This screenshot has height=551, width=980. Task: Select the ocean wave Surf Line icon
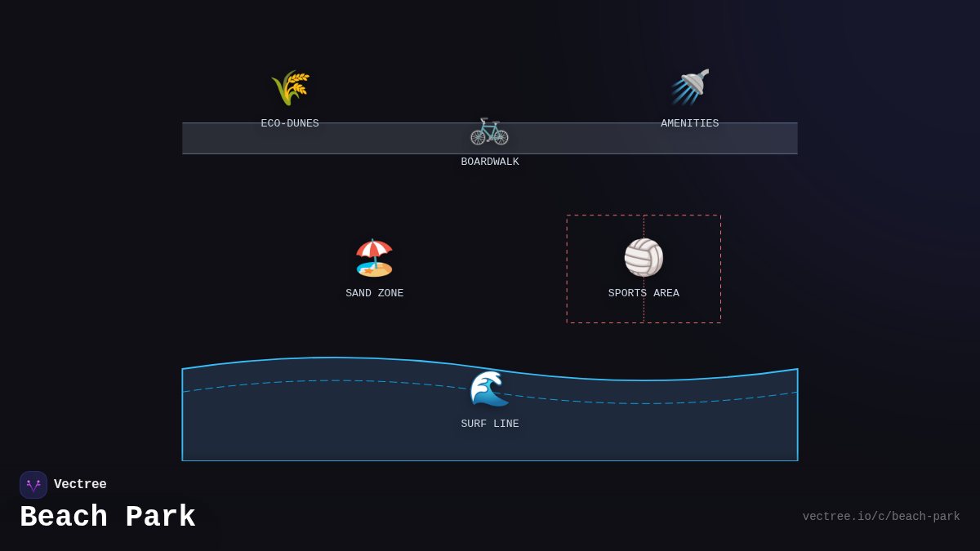(x=489, y=388)
